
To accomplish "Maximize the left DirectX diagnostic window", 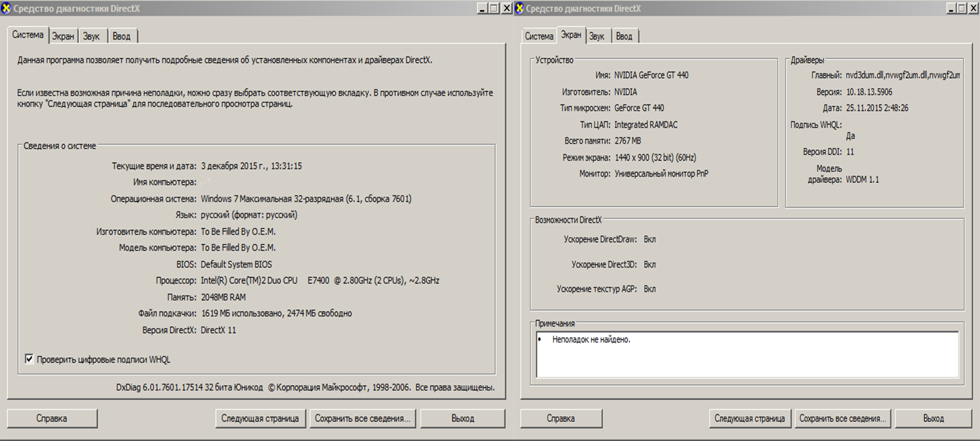I will click(494, 8).
